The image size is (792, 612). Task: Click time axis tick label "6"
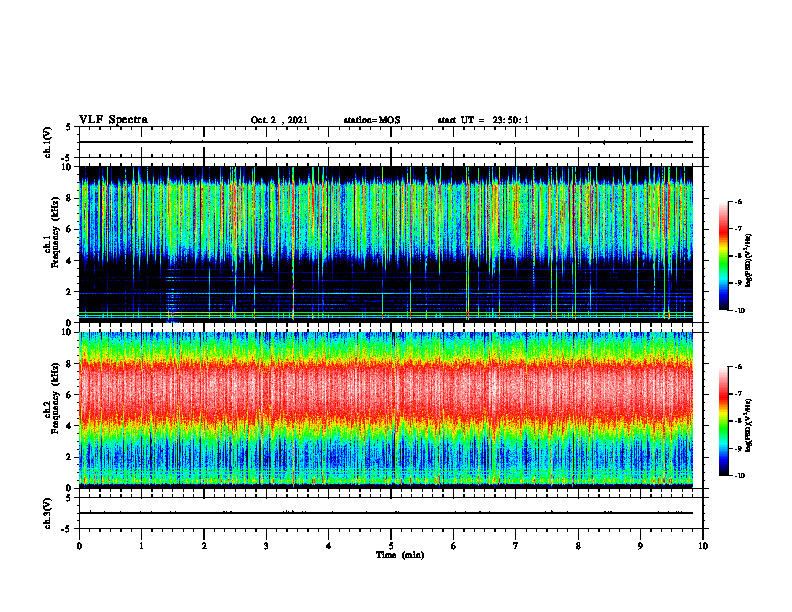point(454,546)
